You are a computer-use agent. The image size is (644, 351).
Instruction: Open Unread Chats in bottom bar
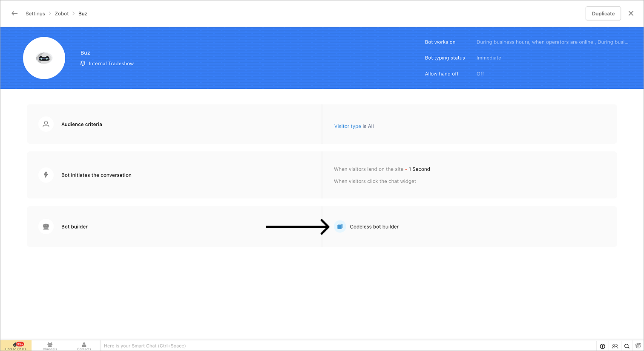pos(16,346)
